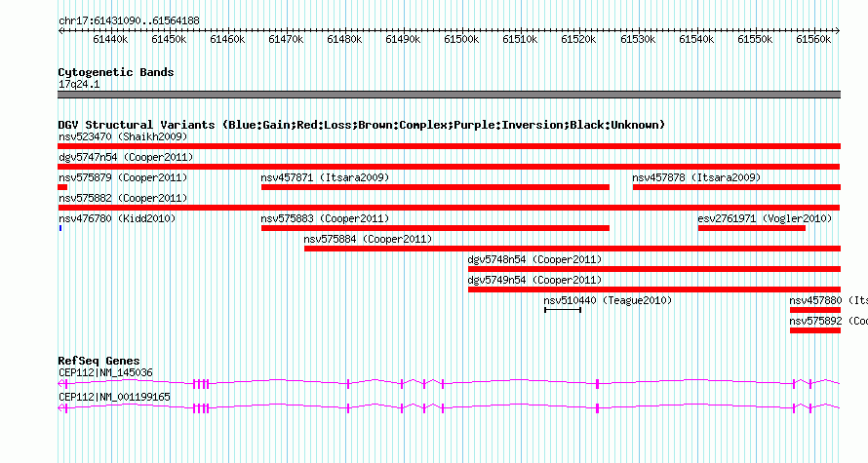The width and height of the screenshot is (868, 463).
Task: Click the dgv5748n54 (Cooper2011) label
Action: [534, 259]
